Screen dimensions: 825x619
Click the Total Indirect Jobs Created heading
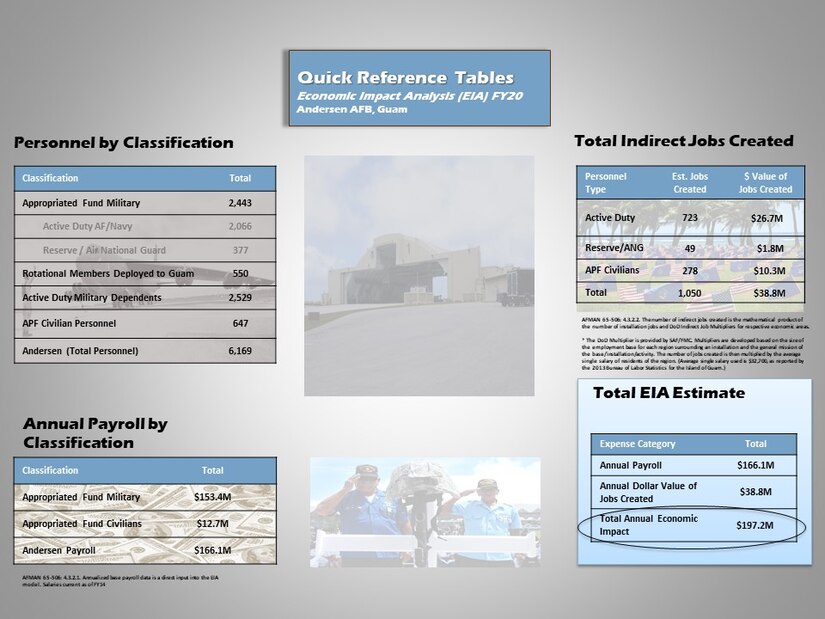click(x=684, y=141)
